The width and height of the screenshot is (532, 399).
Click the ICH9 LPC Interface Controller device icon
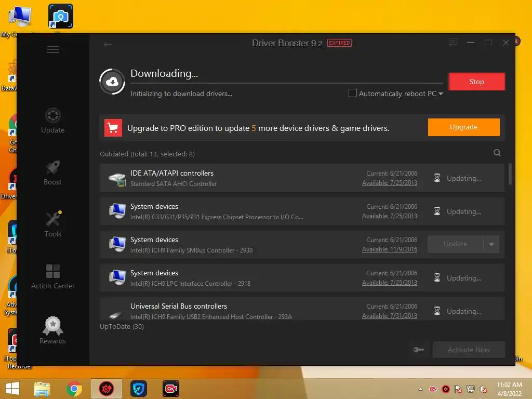pyautogui.click(x=117, y=277)
